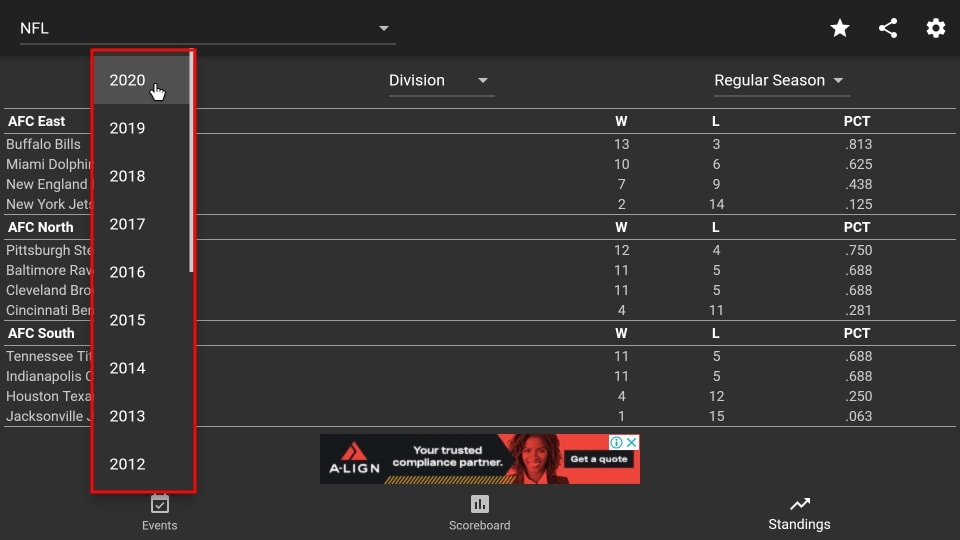Click the Get a quote ad button
Screen dimensions: 960x540
pyautogui.click(x=599, y=459)
